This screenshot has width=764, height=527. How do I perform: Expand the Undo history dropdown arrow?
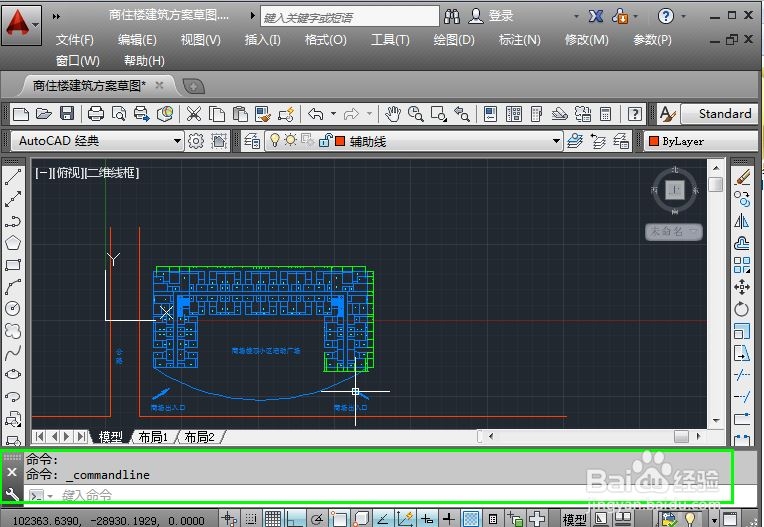click(333, 114)
